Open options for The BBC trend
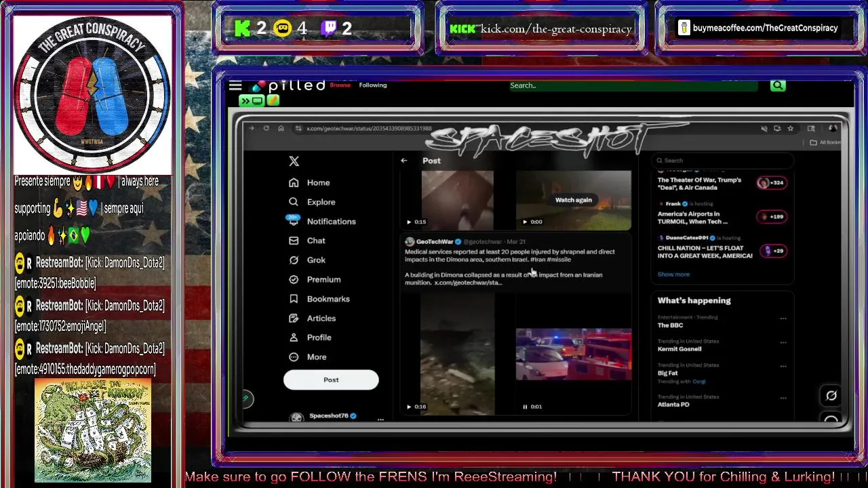 783,319
